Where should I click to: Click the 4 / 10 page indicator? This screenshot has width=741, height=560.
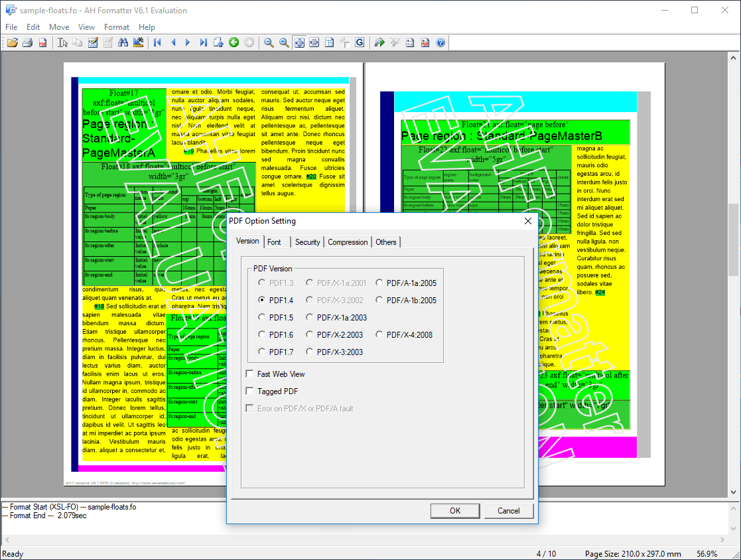pyautogui.click(x=547, y=553)
